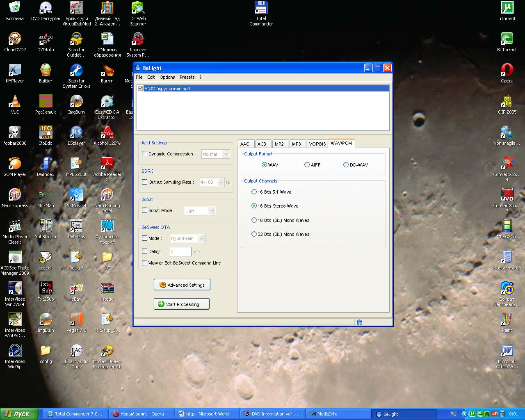Select the Media Player Classic icon

tap(15, 232)
